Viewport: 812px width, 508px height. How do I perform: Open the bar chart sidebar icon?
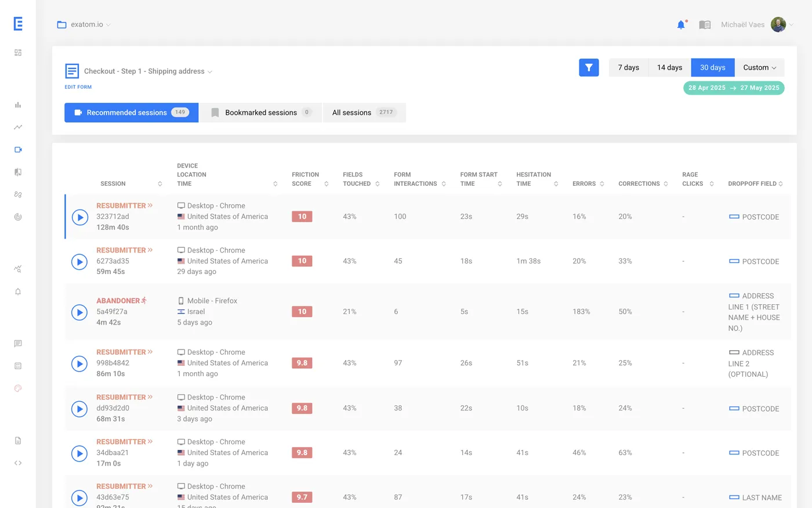point(18,105)
